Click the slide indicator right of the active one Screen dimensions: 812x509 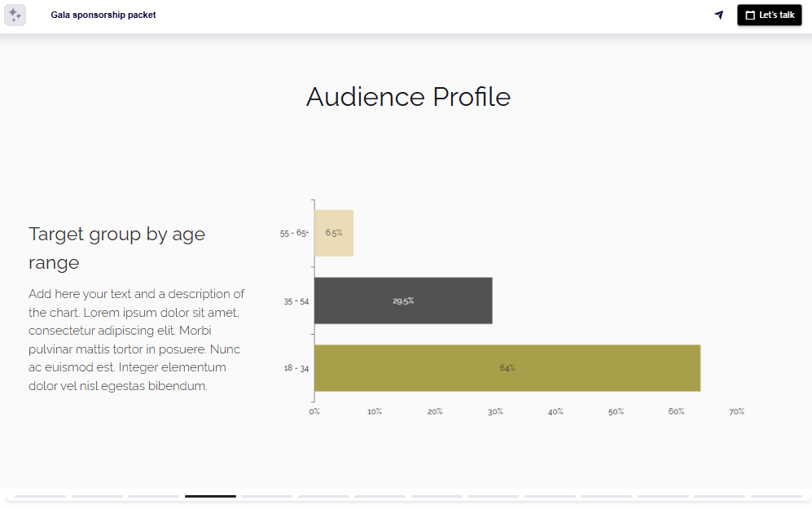click(266, 495)
